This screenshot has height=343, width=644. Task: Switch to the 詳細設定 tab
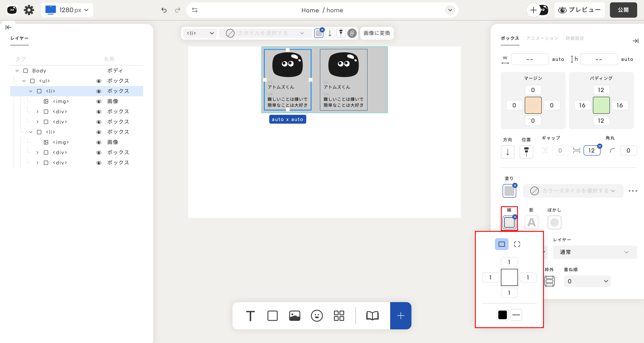click(575, 38)
